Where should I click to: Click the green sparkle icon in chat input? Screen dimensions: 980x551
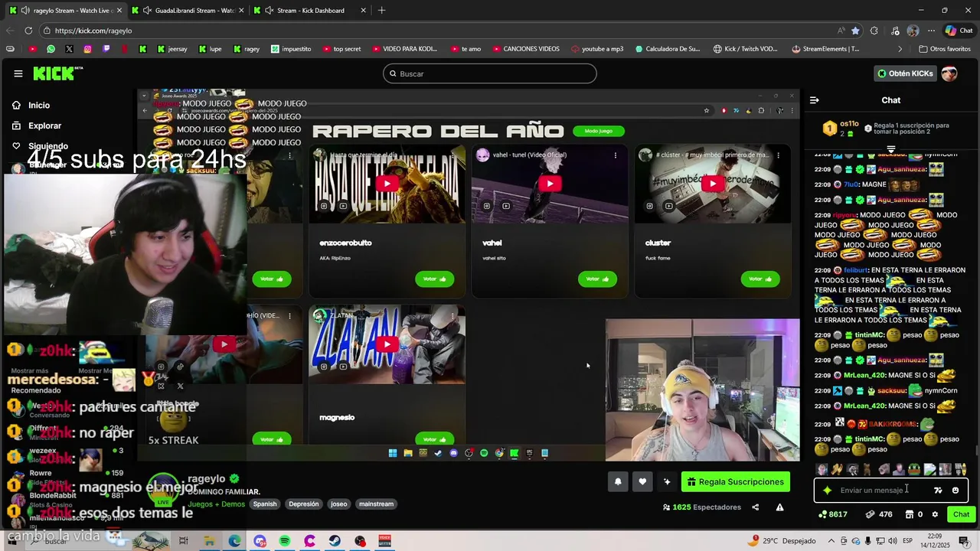click(827, 491)
